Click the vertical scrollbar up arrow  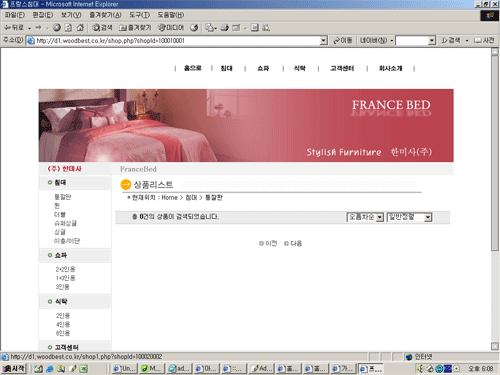coord(495,52)
